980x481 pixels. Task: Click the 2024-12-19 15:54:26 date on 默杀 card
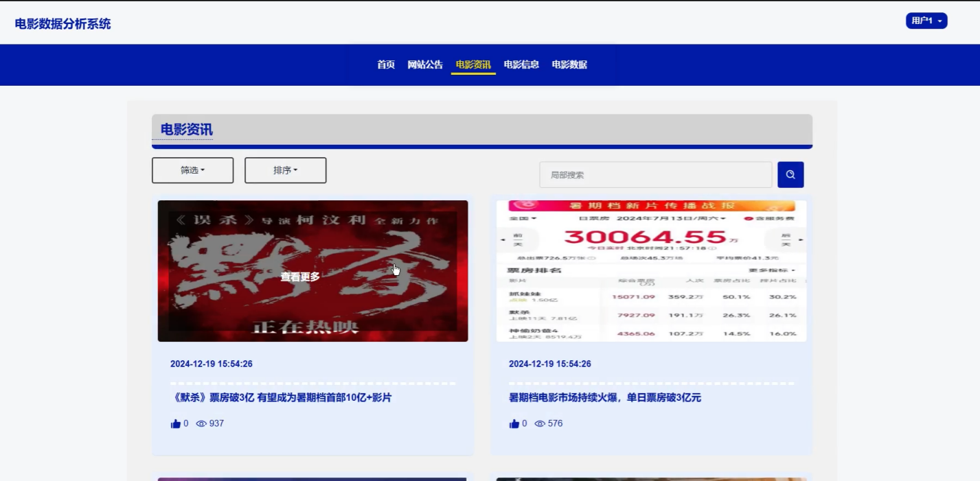(212, 364)
